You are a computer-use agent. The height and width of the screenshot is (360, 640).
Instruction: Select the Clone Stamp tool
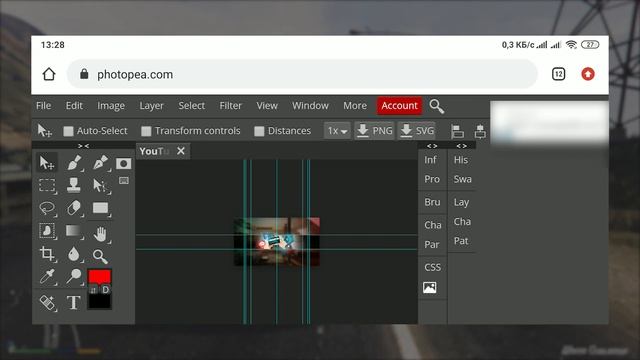(74, 185)
